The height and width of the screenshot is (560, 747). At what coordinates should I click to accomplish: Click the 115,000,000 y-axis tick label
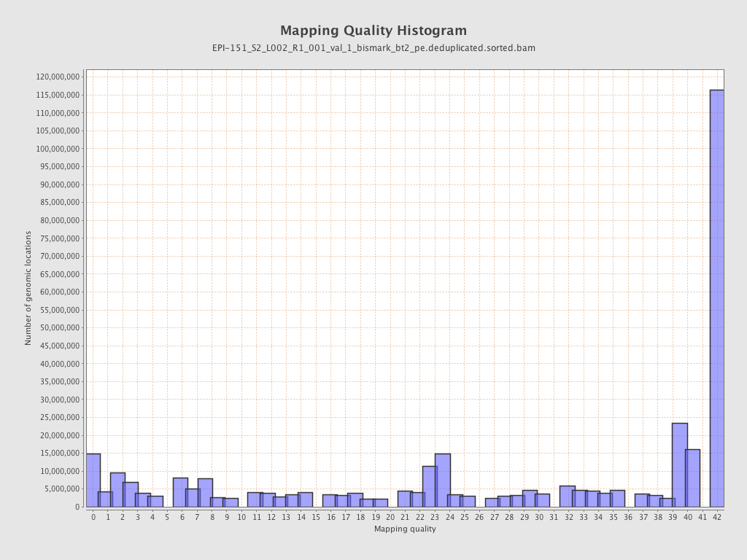58,95
